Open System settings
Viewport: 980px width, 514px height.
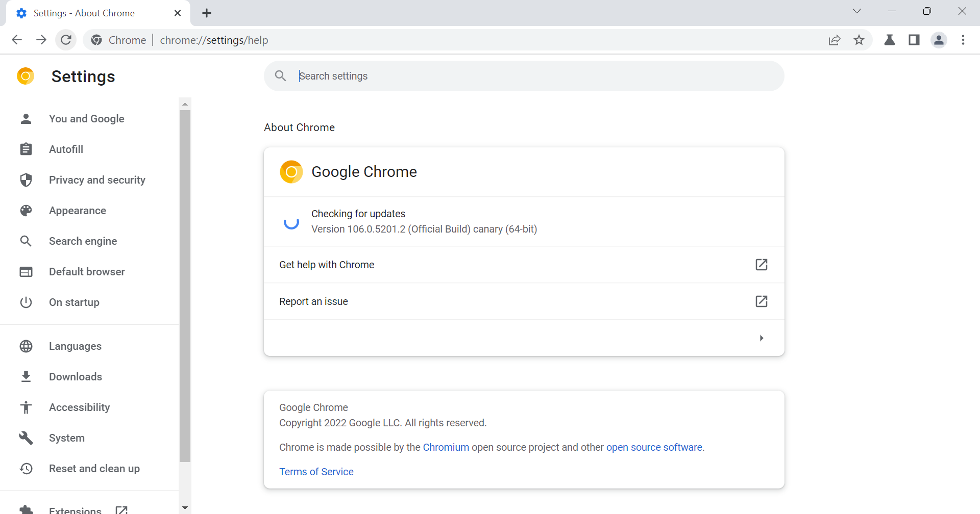[x=67, y=438]
